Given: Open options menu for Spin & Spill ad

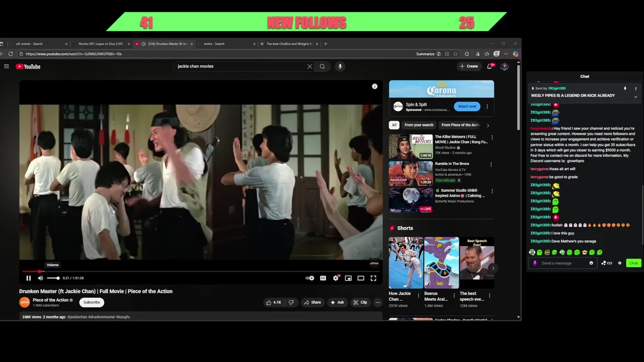Looking at the screenshot, I should (487, 107).
